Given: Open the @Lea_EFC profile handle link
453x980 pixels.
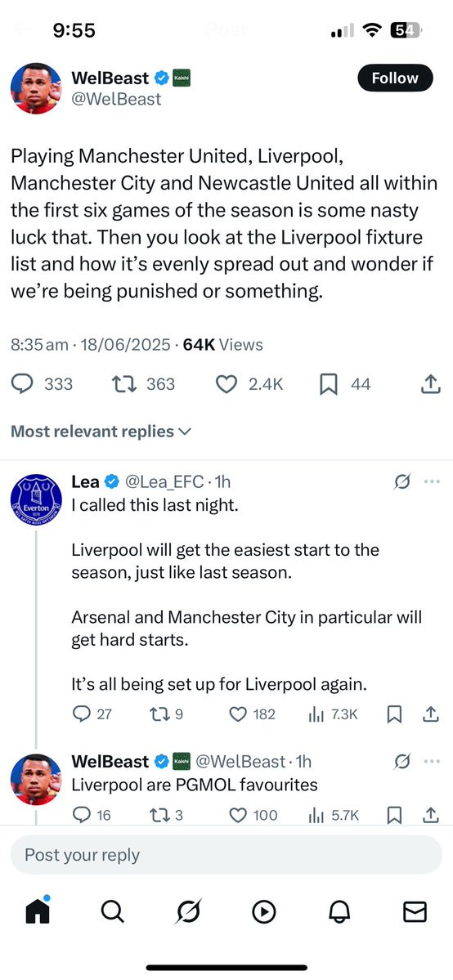Looking at the screenshot, I should (x=164, y=482).
